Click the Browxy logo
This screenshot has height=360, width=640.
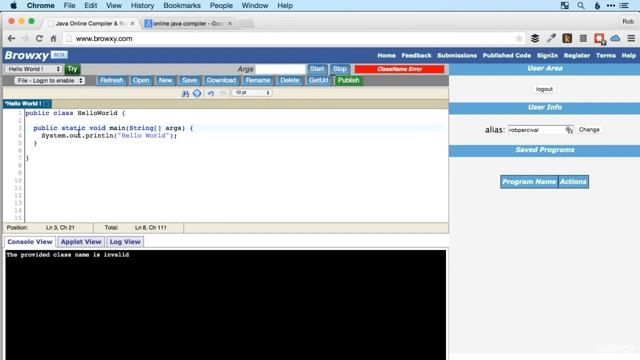27,55
